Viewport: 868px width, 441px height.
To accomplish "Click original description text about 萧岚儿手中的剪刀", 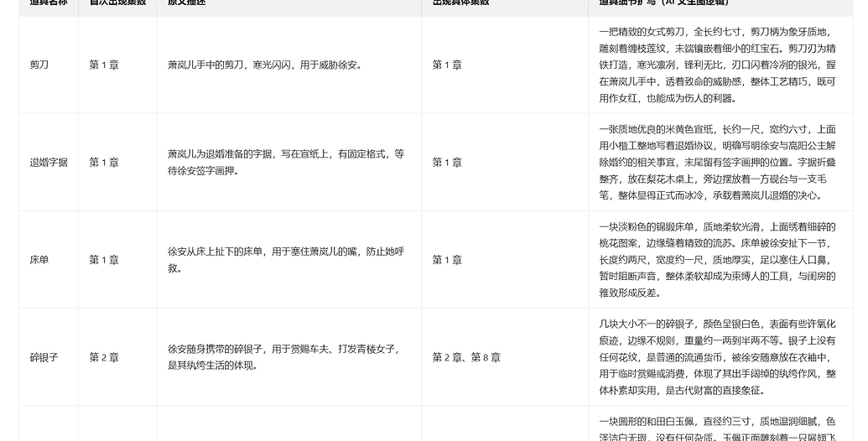I will pyautogui.click(x=265, y=65).
